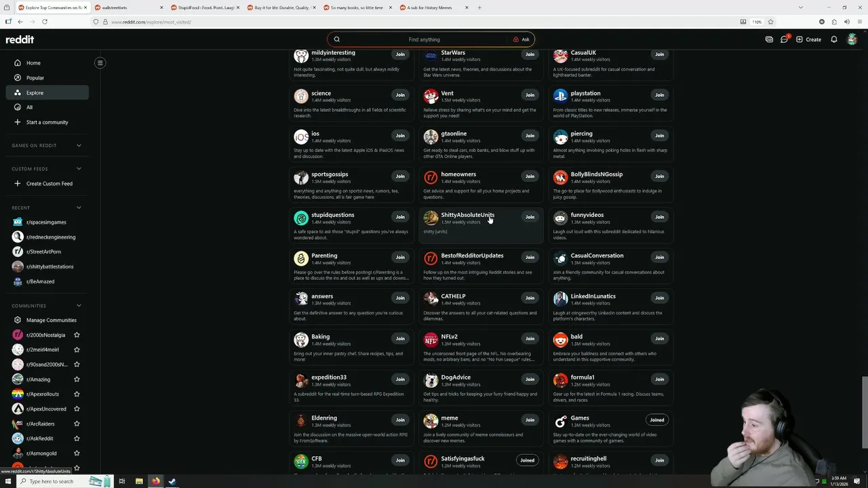This screenshot has height=488, width=868.
Task: Open the Parenting community icon
Action: pos(301,258)
